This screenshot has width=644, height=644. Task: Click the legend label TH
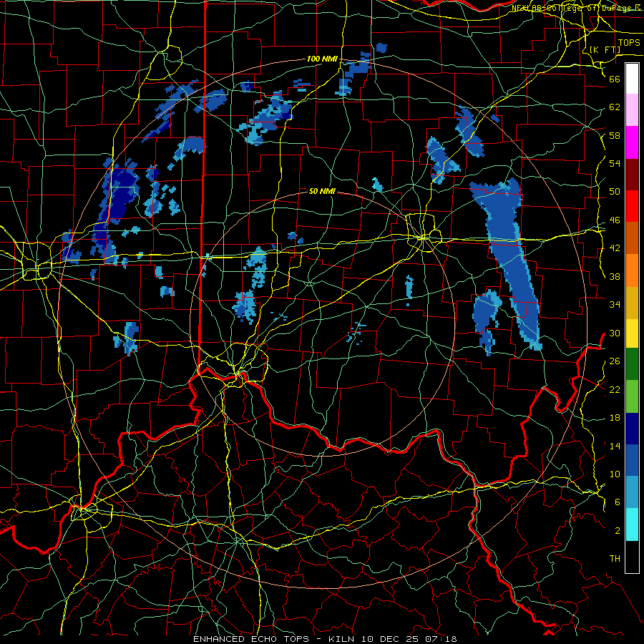(x=615, y=559)
